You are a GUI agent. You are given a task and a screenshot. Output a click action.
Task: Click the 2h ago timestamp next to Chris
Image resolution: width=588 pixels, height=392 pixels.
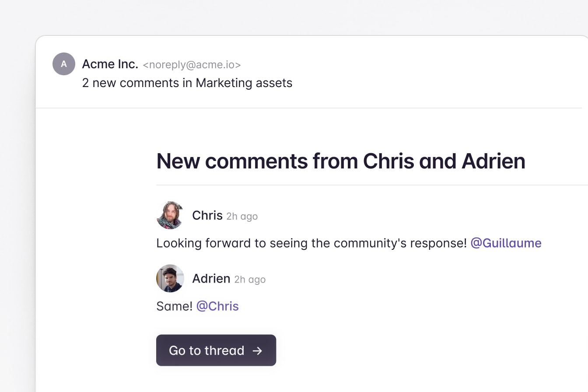click(242, 216)
